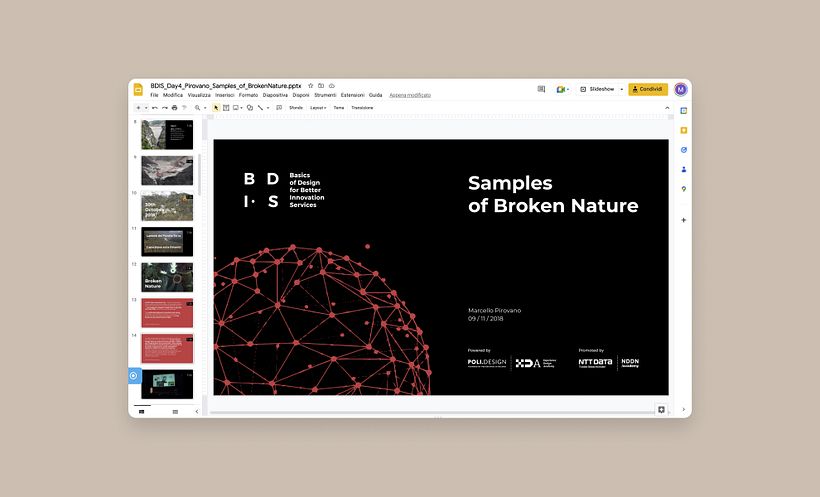Select slide 13 red thumbnail
Screen dimensions: 820x497
[167, 313]
